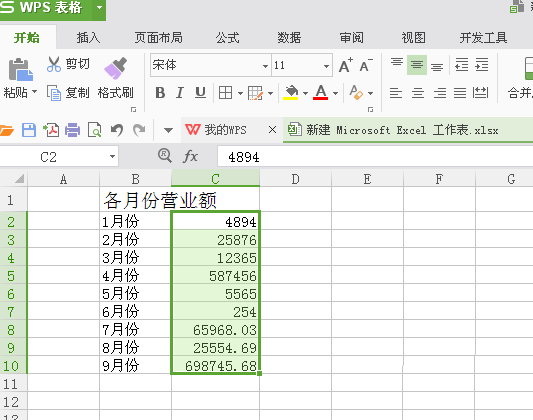
Task: Click the Save floppy disk icon
Action: [x=29, y=130]
